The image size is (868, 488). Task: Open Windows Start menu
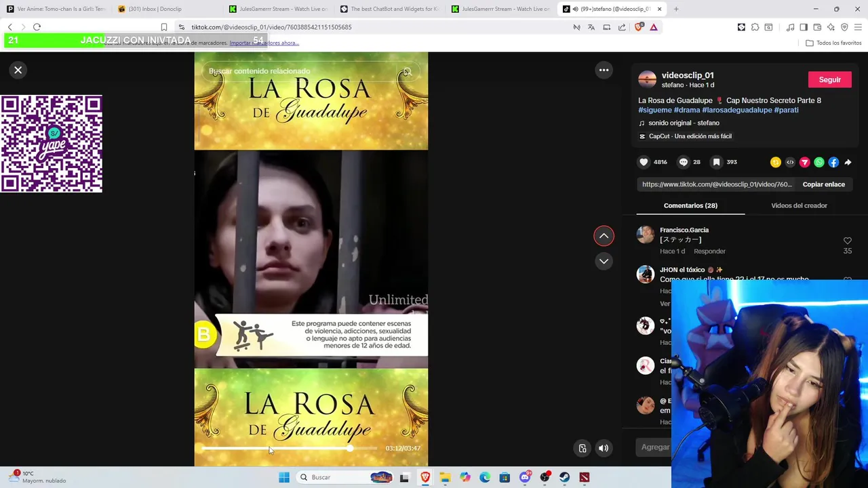284,477
